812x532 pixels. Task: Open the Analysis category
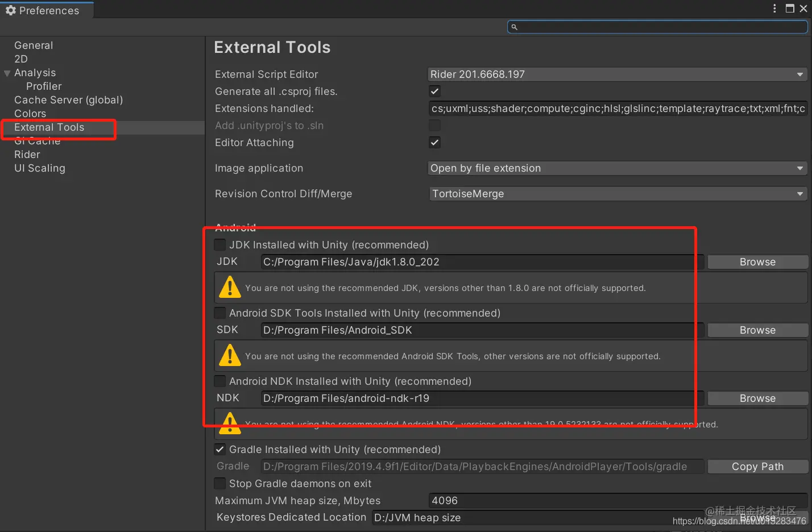click(35, 73)
